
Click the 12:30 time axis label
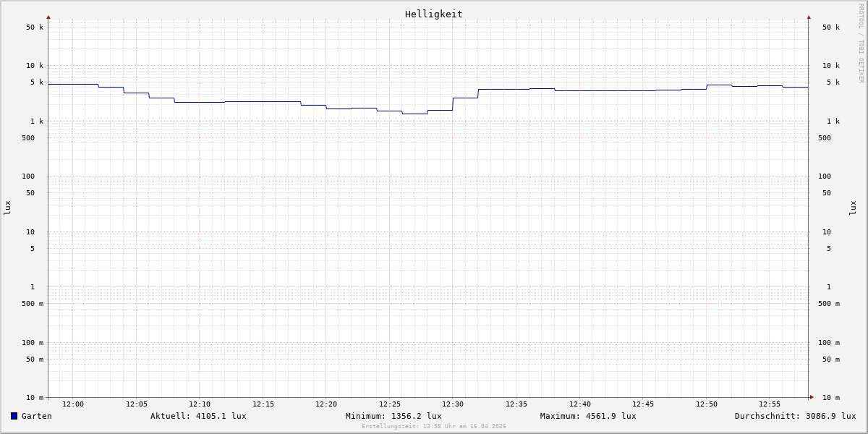click(453, 404)
